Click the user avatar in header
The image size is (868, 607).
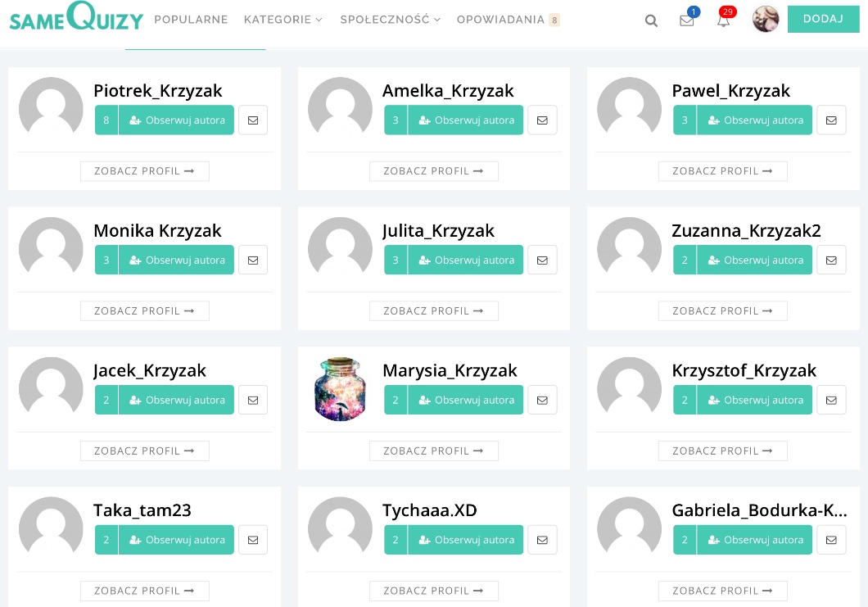pos(766,19)
